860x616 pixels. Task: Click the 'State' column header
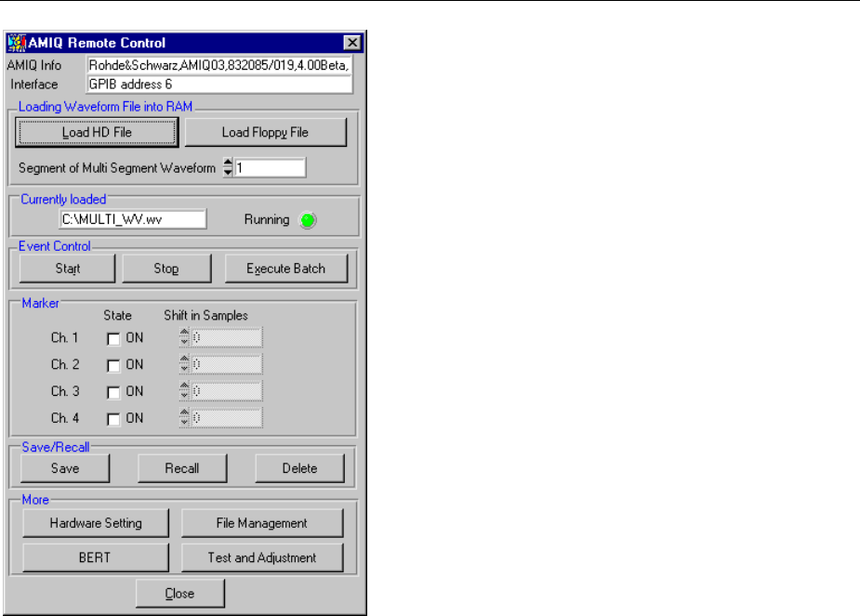tap(117, 316)
